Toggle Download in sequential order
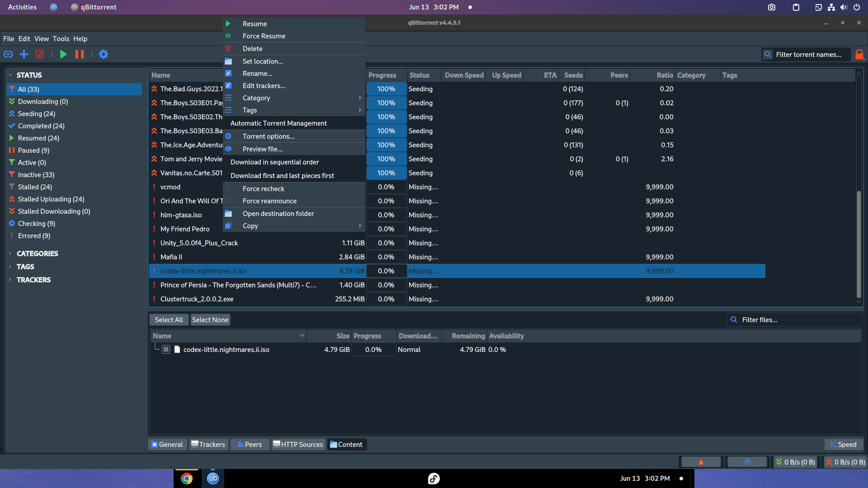The image size is (868, 488). pyautogui.click(x=294, y=162)
